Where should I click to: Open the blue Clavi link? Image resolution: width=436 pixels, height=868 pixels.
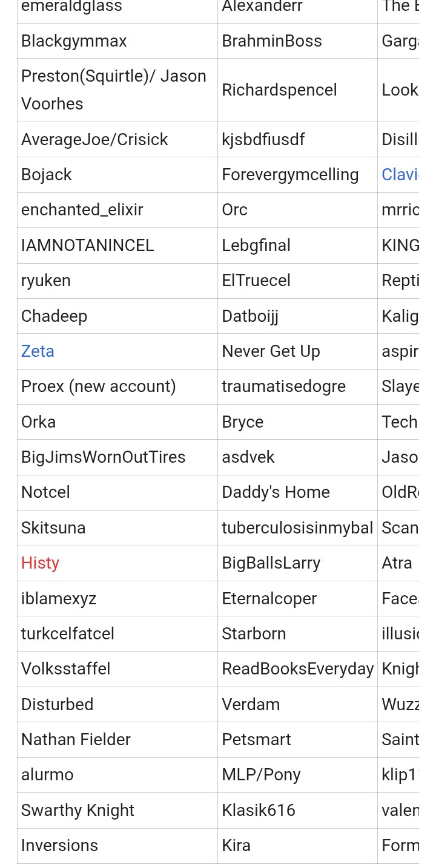point(400,174)
